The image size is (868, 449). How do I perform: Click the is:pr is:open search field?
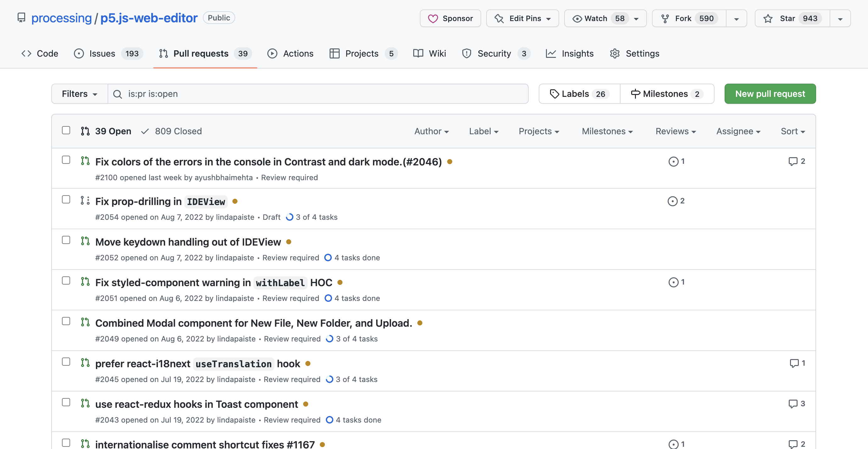pyautogui.click(x=318, y=94)
